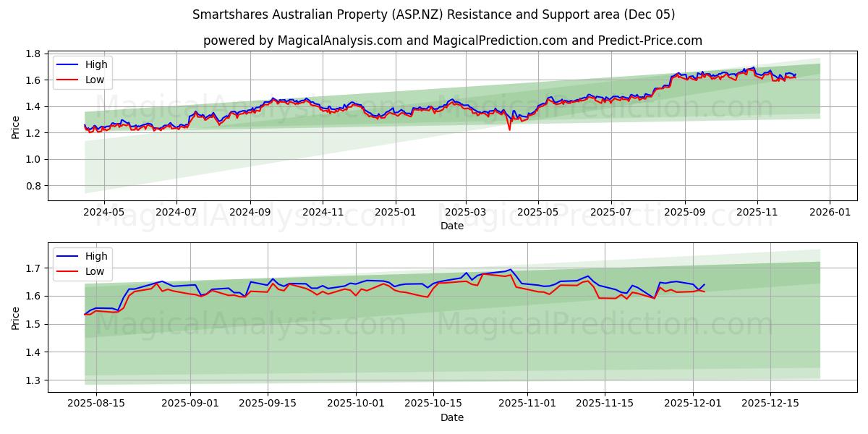Toggle High entry in top chart legend

(x=80, y=64)
